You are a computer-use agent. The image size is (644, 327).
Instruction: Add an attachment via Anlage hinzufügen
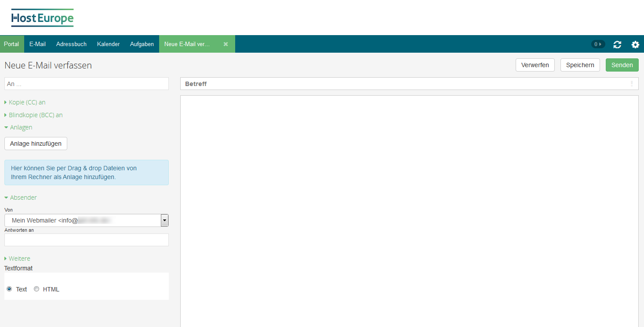36,144
